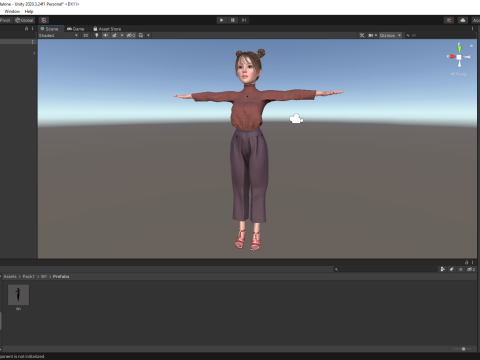The image size is (480, 360).
Task: Click the Step frame button
Action: (x=244, y=20)
